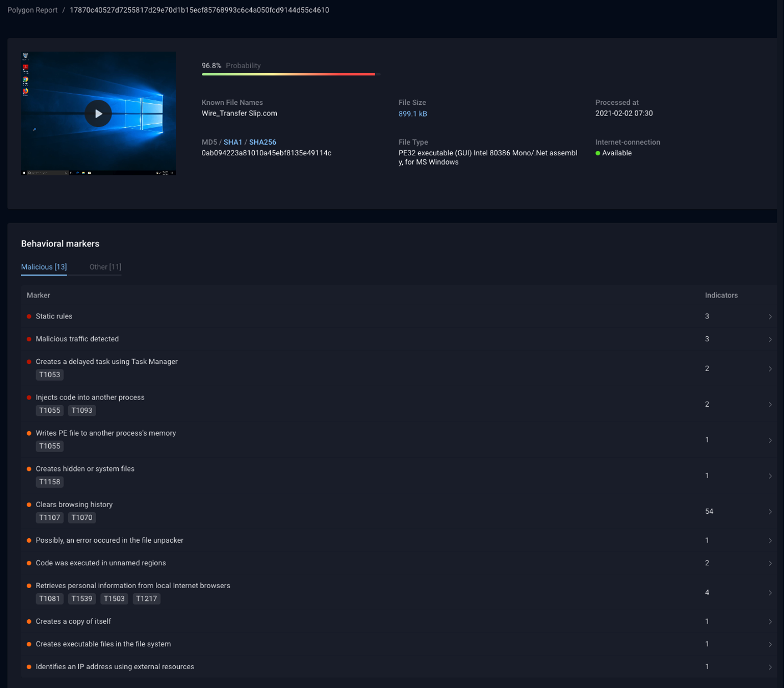Select Creates hidden or system files text
The image size is (784, 688).
85,469
